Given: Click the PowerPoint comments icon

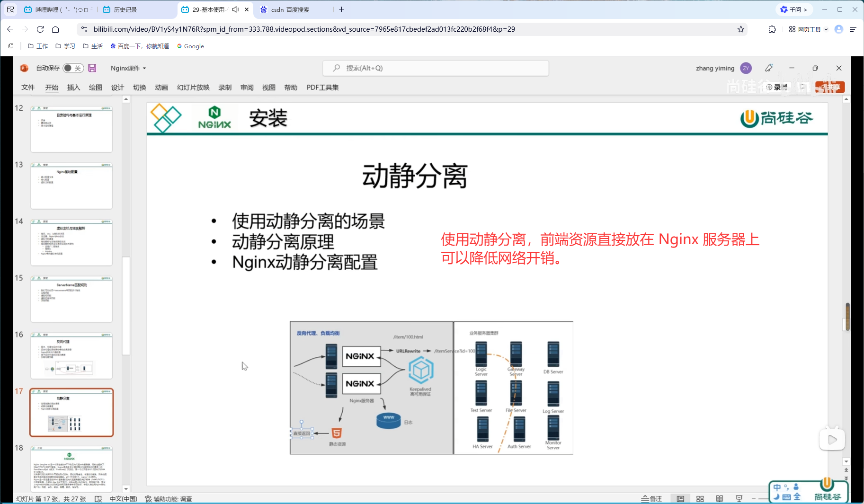Looking at the screenshot, I should pos(802,87).
